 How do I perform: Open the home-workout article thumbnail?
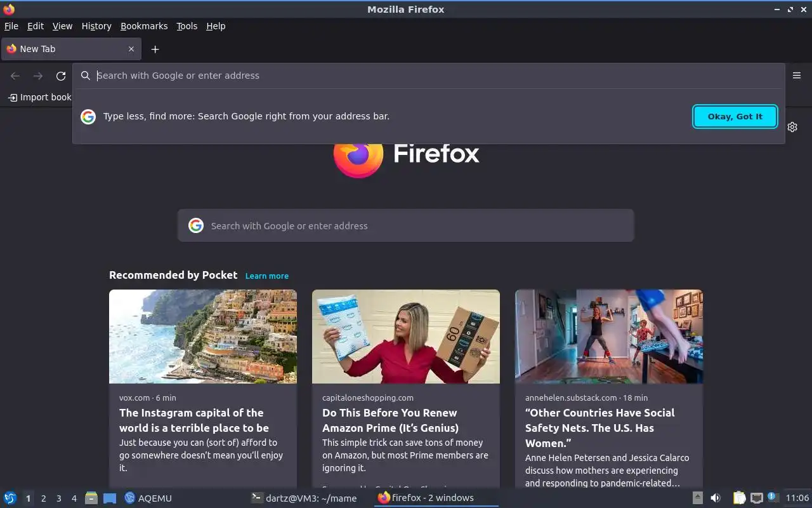(609, 337)
